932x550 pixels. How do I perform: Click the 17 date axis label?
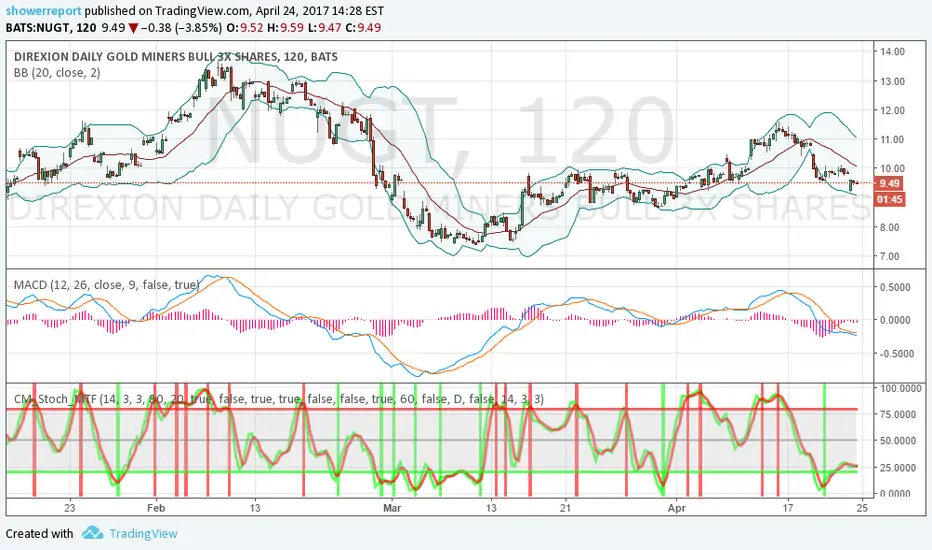click(788, 508)
